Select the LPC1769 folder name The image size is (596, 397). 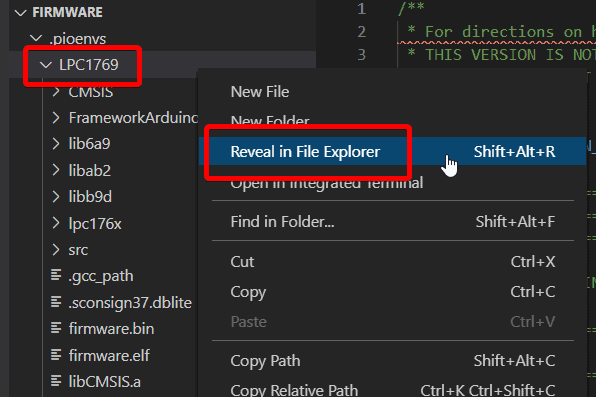click(89, 65)
